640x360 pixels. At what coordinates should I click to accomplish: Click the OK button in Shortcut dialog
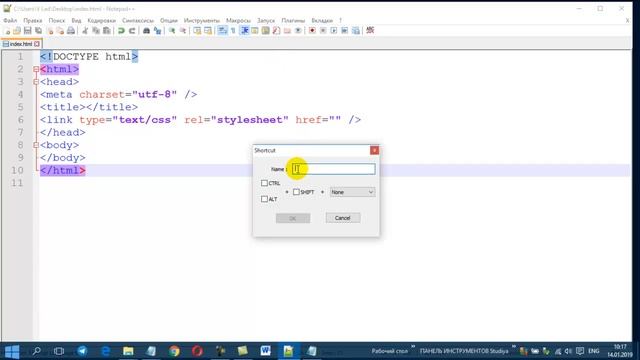293,218
